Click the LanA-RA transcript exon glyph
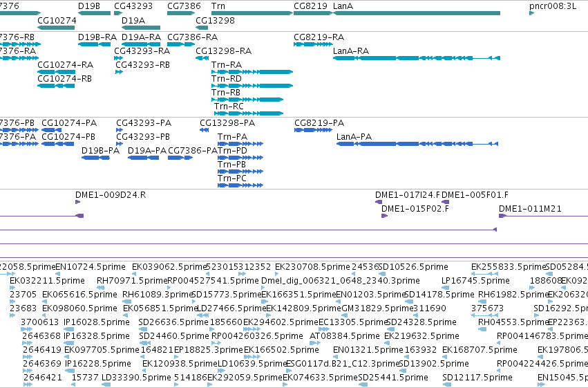 (417, 58)
